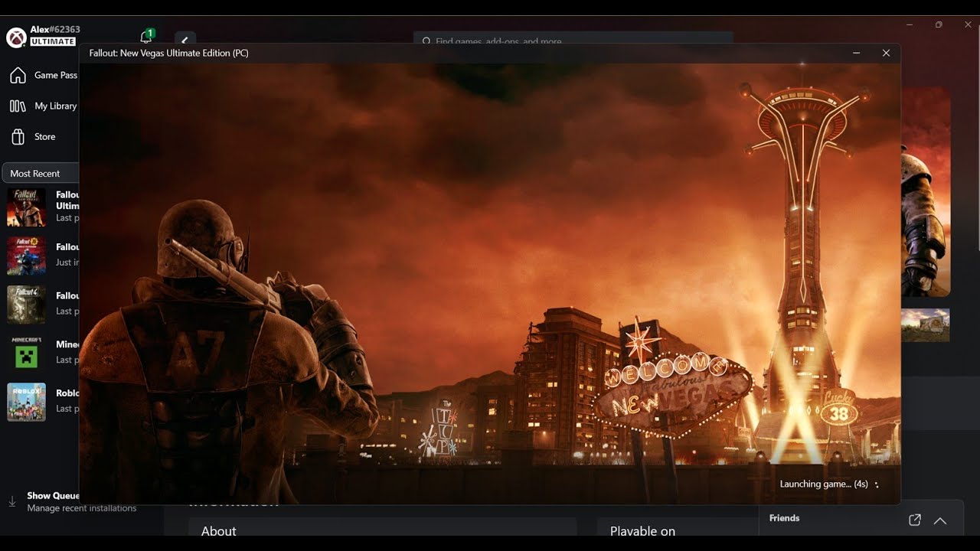This screenshot has width=980, height=551.
Task: Pop out the Friends panel
Action: click(914, 520)
